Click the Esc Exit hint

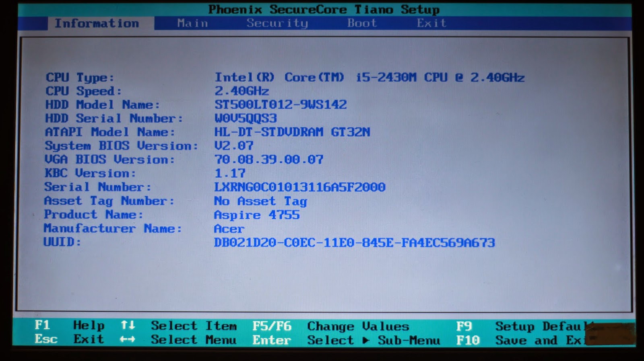(69, 339)
